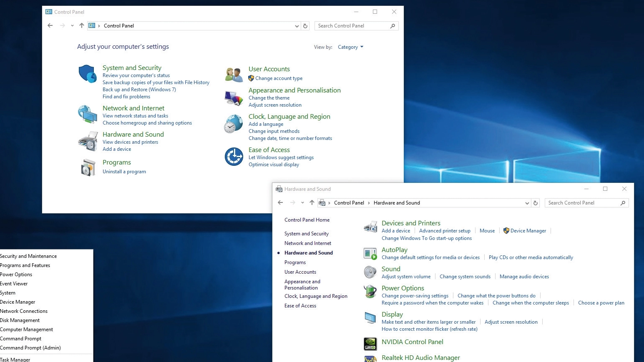Open the Power Options battery icon

pyautogui.click(x=370, y=291)
